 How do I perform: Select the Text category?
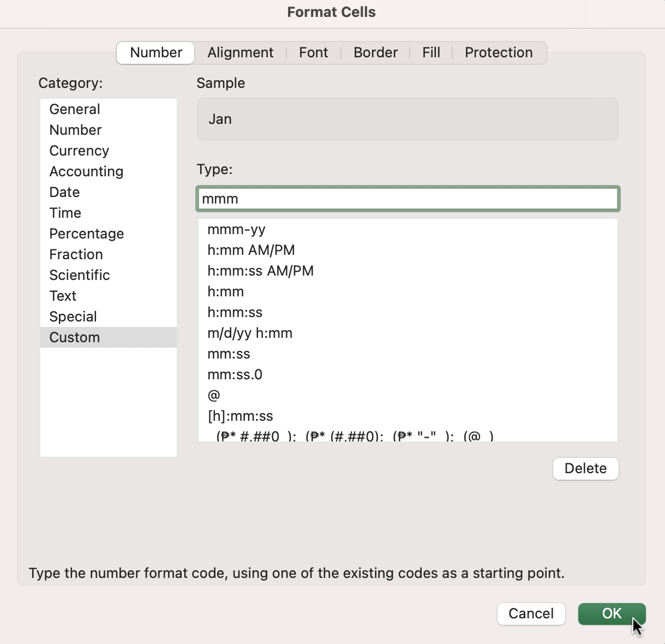(109, 296)
